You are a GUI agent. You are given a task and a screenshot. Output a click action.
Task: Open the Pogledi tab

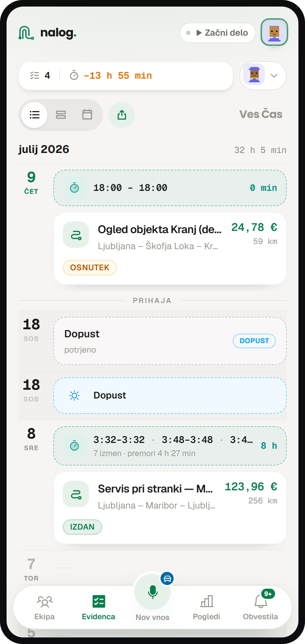(x=206, y=608)
